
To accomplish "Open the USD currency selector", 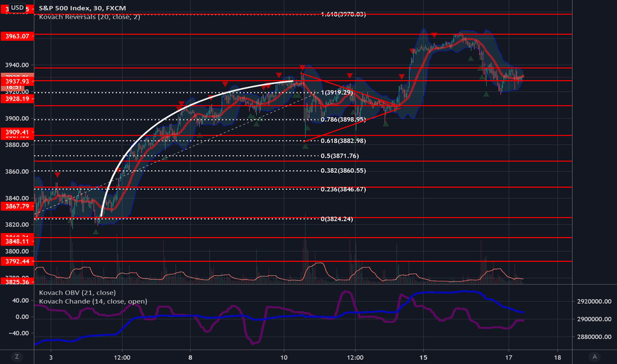I will pos(17,7).
